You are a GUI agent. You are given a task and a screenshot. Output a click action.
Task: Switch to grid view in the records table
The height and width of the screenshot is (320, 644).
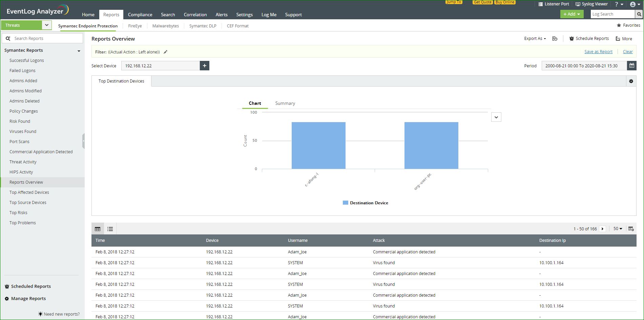98,229
